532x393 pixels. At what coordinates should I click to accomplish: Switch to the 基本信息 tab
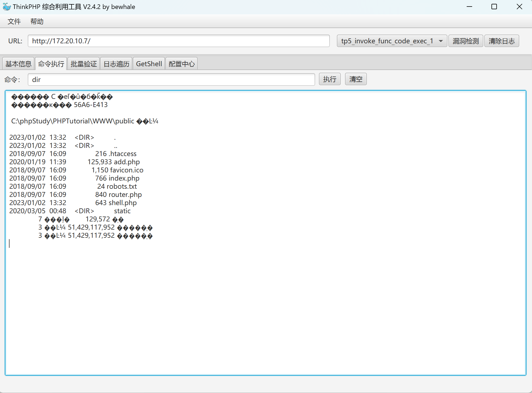coord(19,64)
